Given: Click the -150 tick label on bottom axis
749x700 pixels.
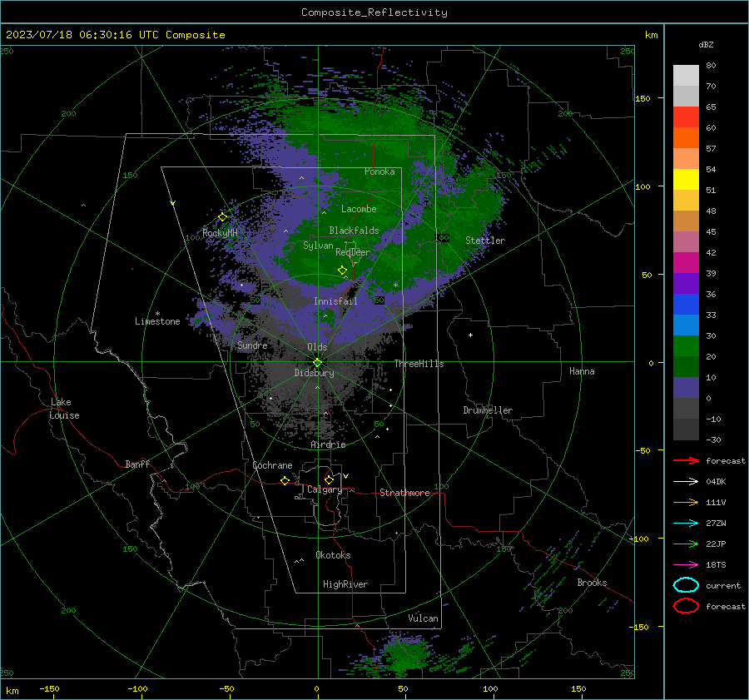Looking at the screenshot, I should pyautogui.click(x=49, y=688).
